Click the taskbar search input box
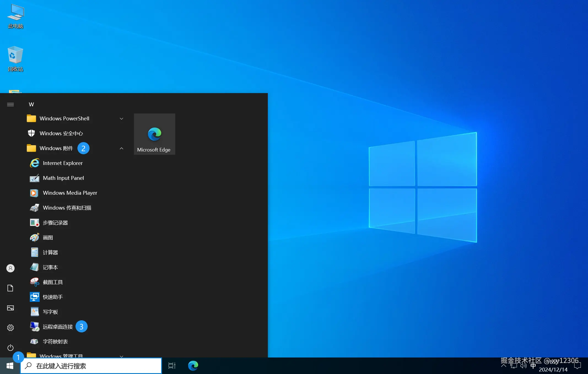This screenshot has height=374, width=588. tap(91, 366)
